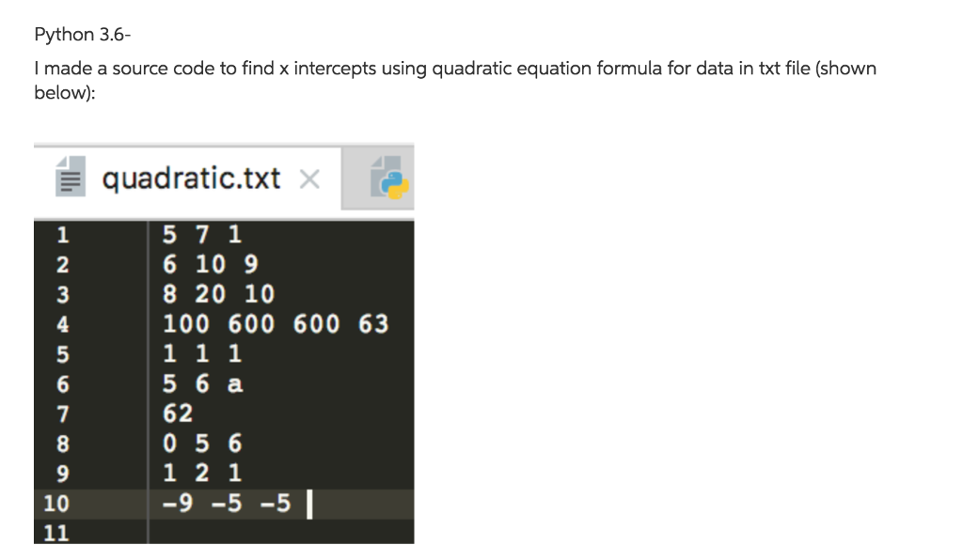
Task: Click the text document icon on quadratic.txt tab
Action: [x=69, y=179]
